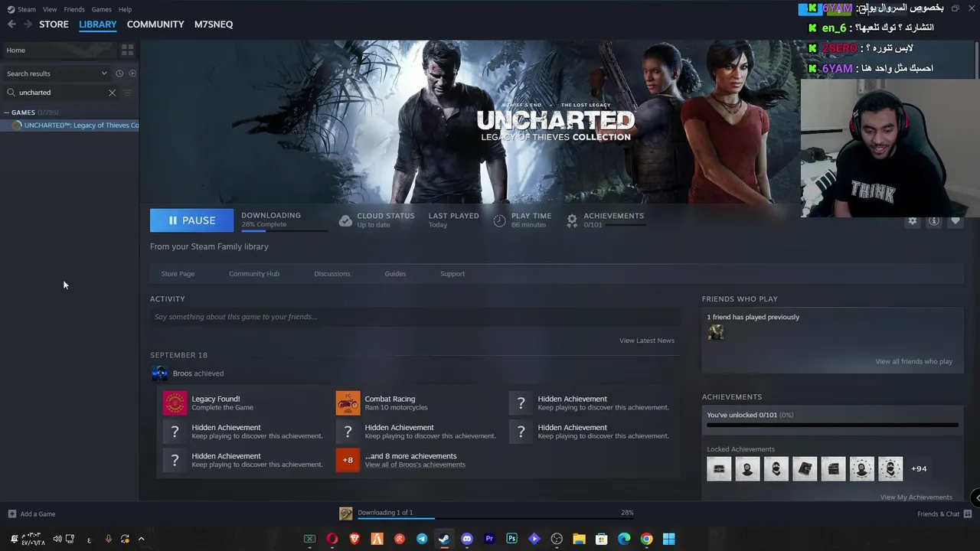This screenshot has width=980, height=551.
Task: Open the Legacy Found! achievement icon
Action: [x=175, y=403]
